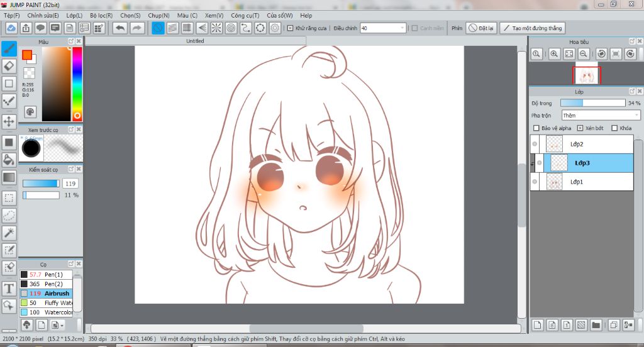The height and width of the screenshot is (347, 644).
Task: Enable parallel lines snap
Action: point(172,28)
